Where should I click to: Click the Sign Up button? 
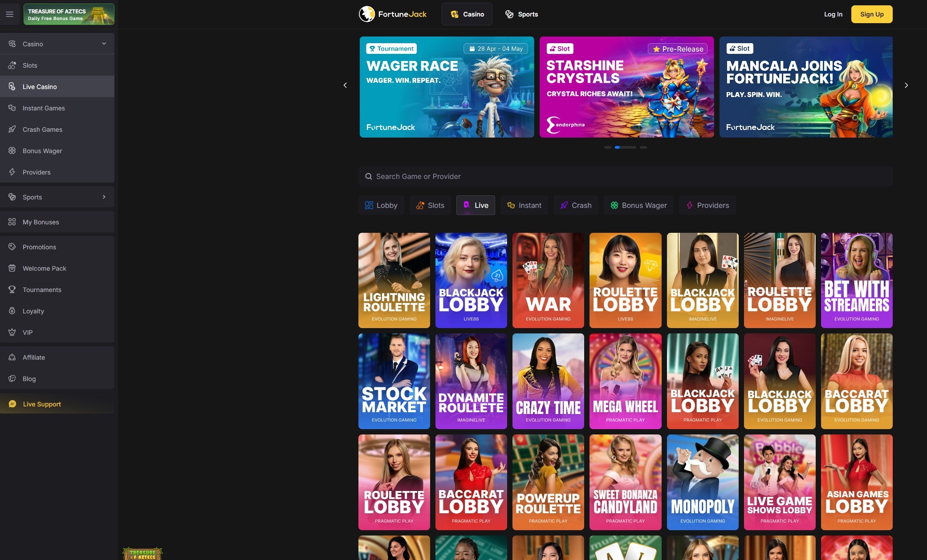tap(872, 14)
